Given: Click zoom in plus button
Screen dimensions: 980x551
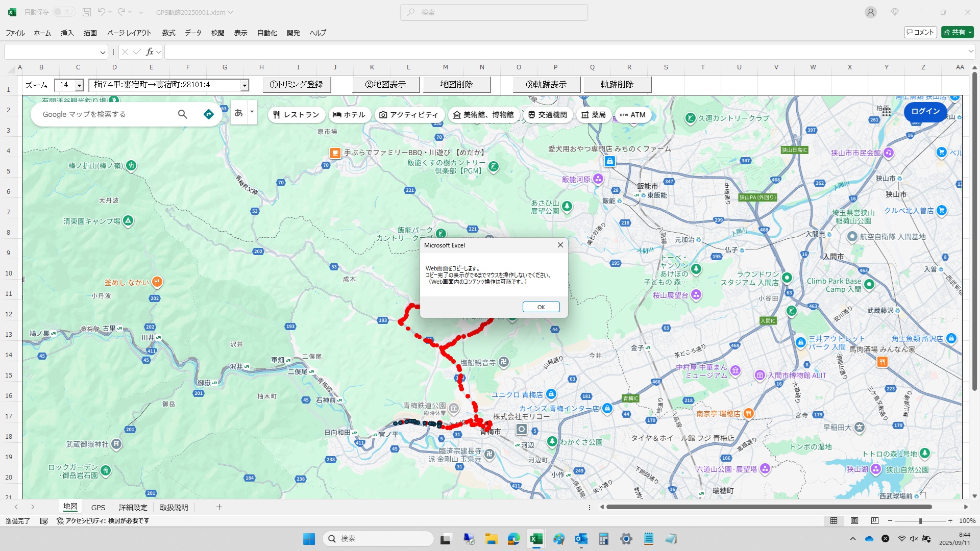Looking at the screenshot, I should point(950,521).
